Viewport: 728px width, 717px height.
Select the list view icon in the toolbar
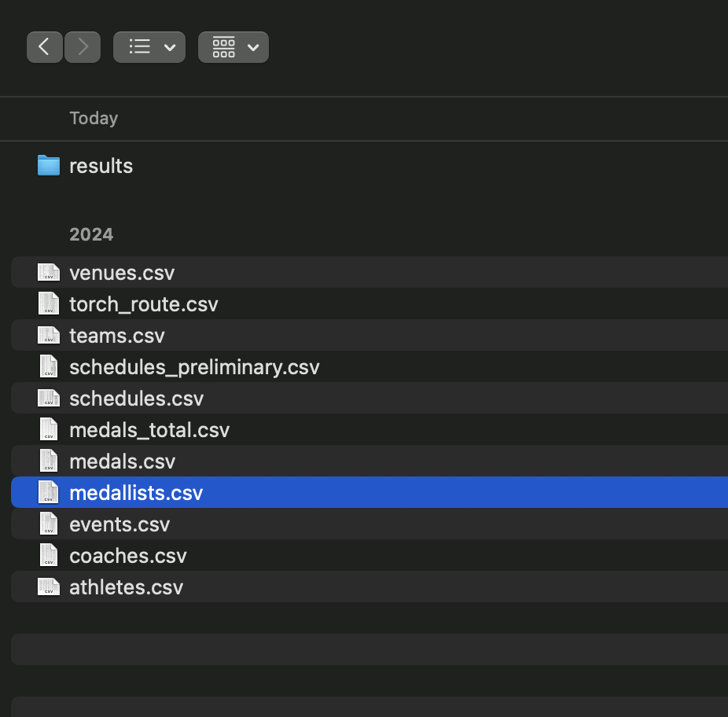pos(138,46)
